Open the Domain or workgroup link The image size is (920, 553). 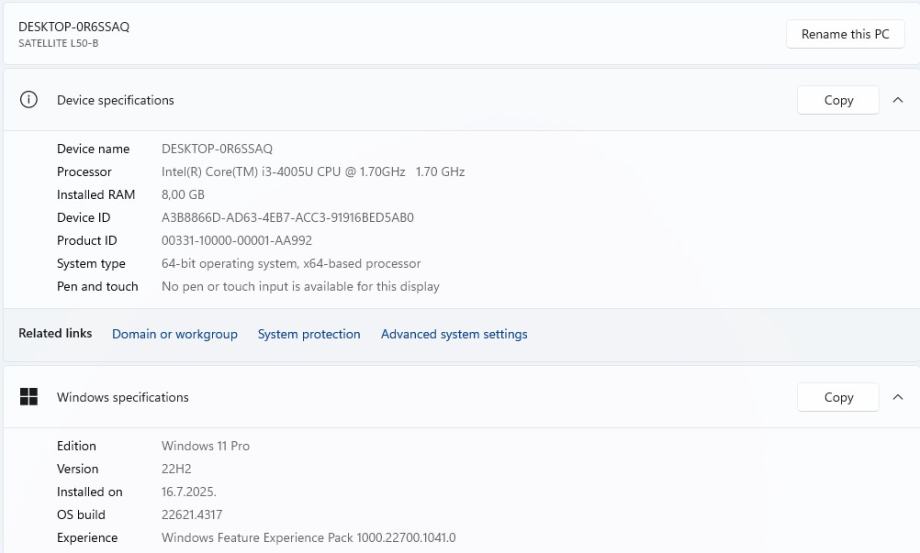(175, 334)
